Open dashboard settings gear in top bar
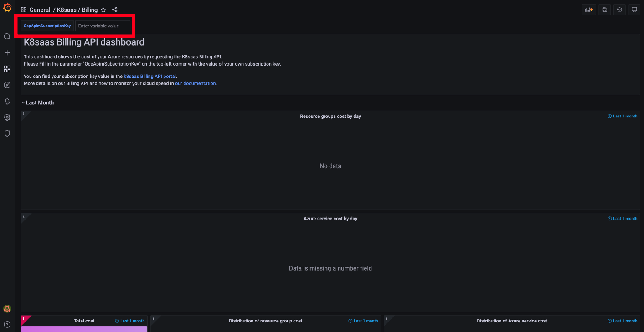The width and height of the screenshot is (644, 332). (619, 10)
